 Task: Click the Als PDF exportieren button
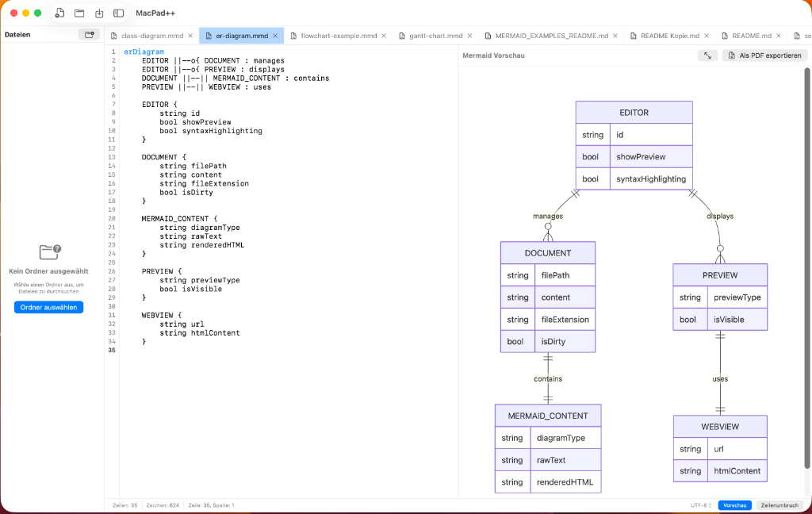coord(764,56)
